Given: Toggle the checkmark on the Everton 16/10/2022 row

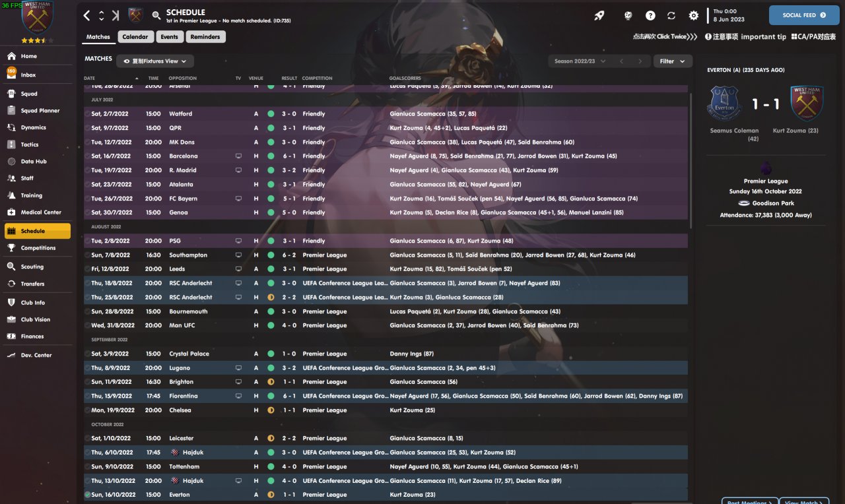Looking at the screenshot, I should 87,495.
